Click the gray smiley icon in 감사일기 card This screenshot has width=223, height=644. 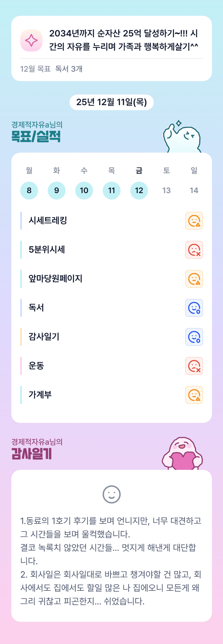(x=111, y=494)
